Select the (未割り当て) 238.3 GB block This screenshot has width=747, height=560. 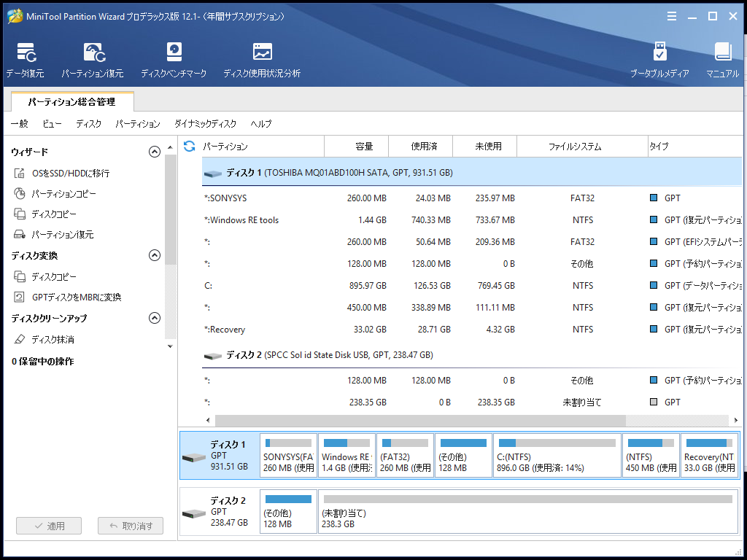[528, 511]
